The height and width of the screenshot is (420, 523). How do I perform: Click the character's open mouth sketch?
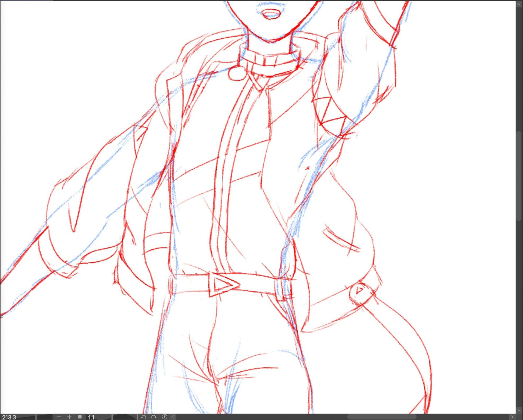click(271, 14)
